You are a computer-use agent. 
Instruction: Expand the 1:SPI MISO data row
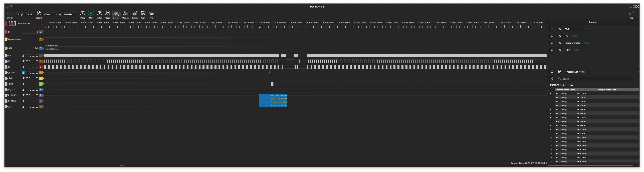click(x=44, y=46)
